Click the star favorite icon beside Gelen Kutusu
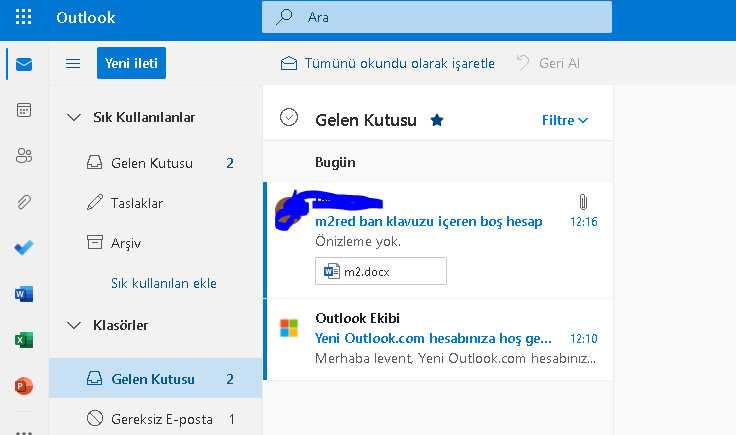 pyautogui.click(x=437, y=120)
